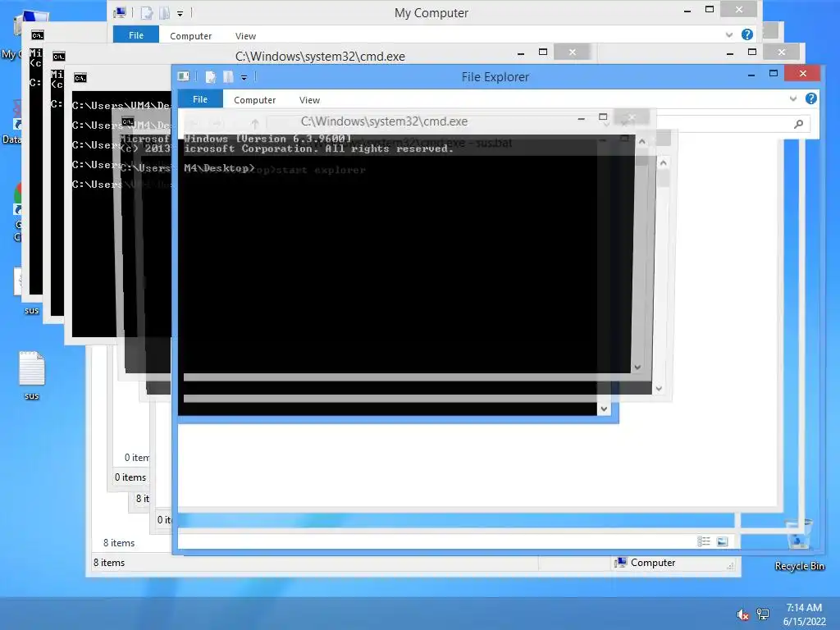Click the '8 items' text in bottom status bar
The image size is (840, 630).
click(109, 563)
